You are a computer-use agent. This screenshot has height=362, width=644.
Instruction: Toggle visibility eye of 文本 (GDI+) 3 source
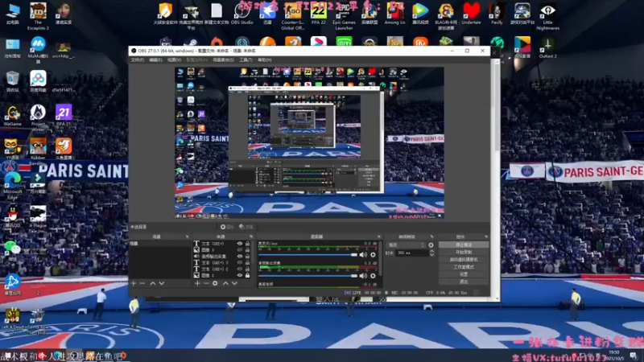click(x=240, y=263)
